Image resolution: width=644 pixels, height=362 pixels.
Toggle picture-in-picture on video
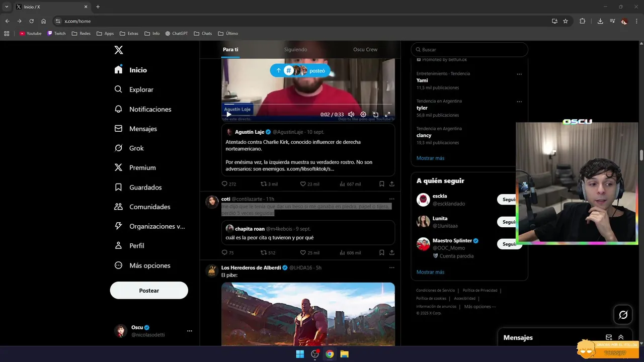click(375, 114)
